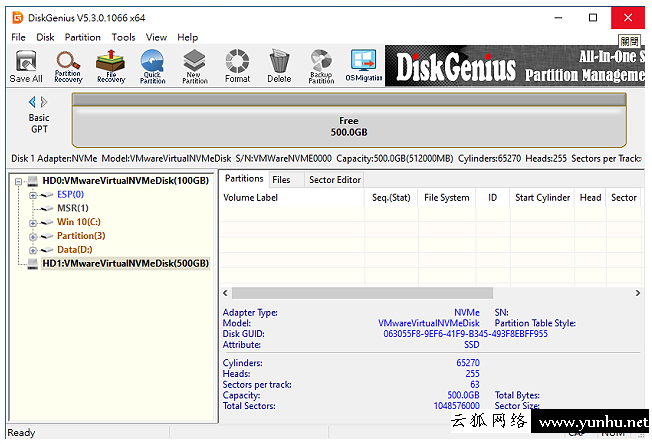
Task: Start Quick Partition from the toolbar
Action: tap(153, 67)
